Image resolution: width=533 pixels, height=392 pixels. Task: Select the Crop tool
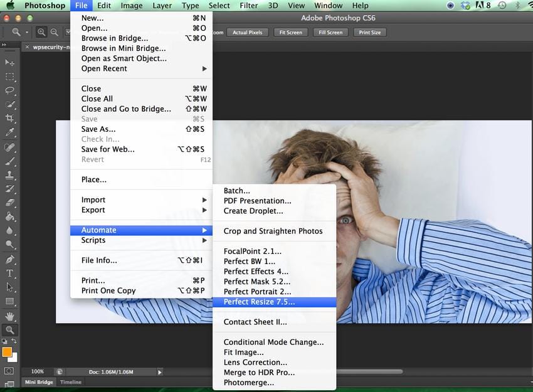[9, 118]
